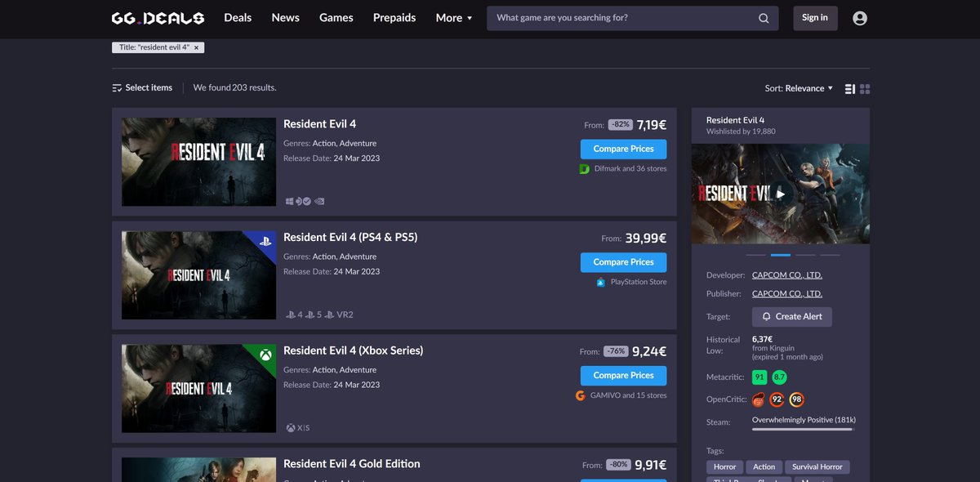Click the Sign in button
The image size is (980, 482).
pyautogui.click(x=815, y=18)
